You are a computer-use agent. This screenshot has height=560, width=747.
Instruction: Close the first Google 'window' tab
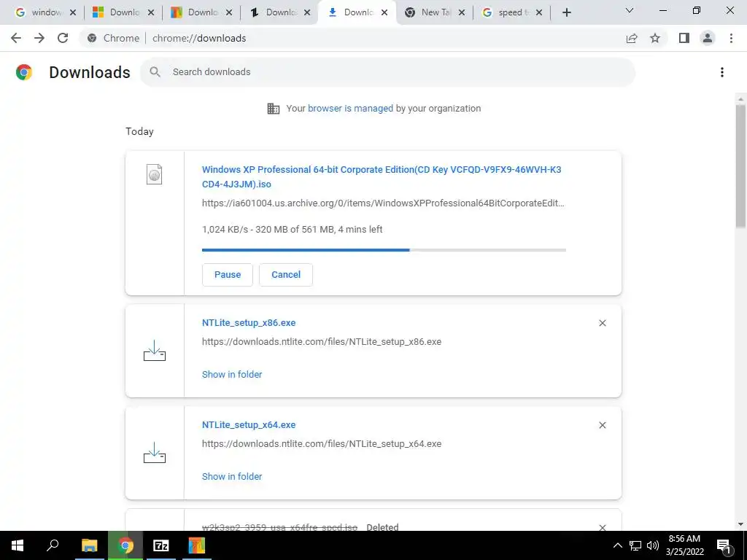[x=73, y=13]
